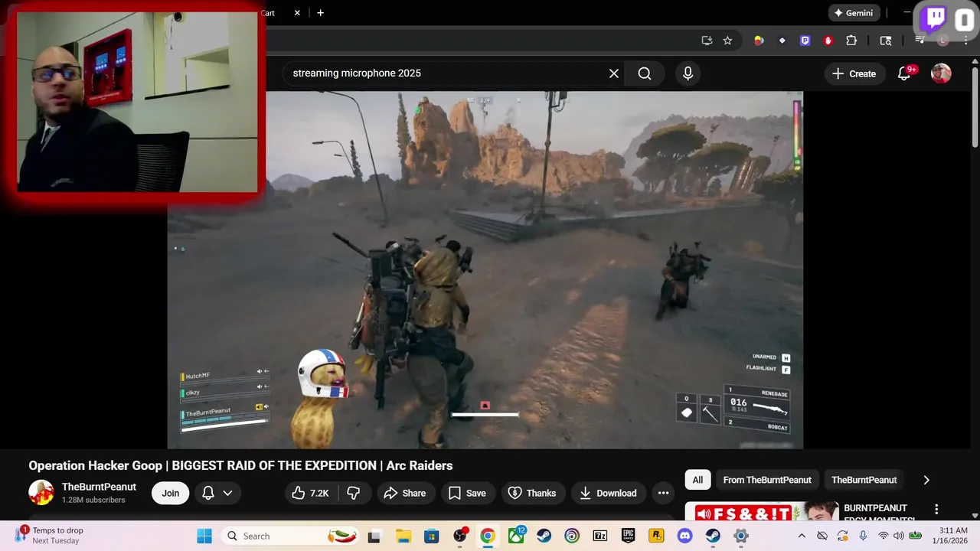This screenshot has width=980, height=551.
Task: Like the video with 7.2K likes
Action: (x=310, y=494)
